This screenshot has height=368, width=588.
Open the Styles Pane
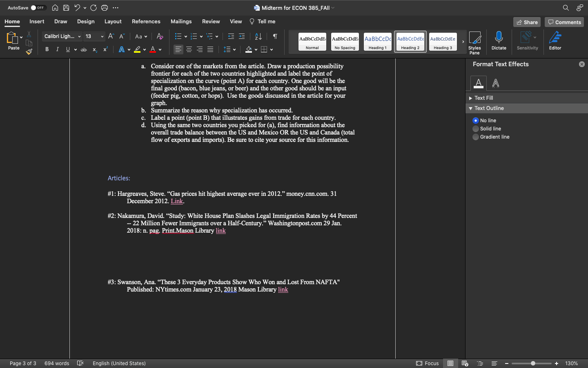click(474, 43)
